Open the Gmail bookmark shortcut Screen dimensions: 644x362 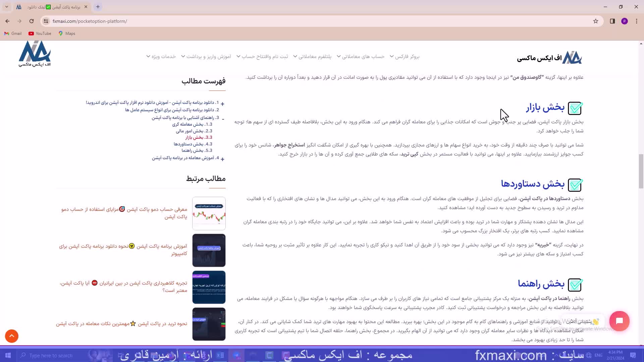12,34
